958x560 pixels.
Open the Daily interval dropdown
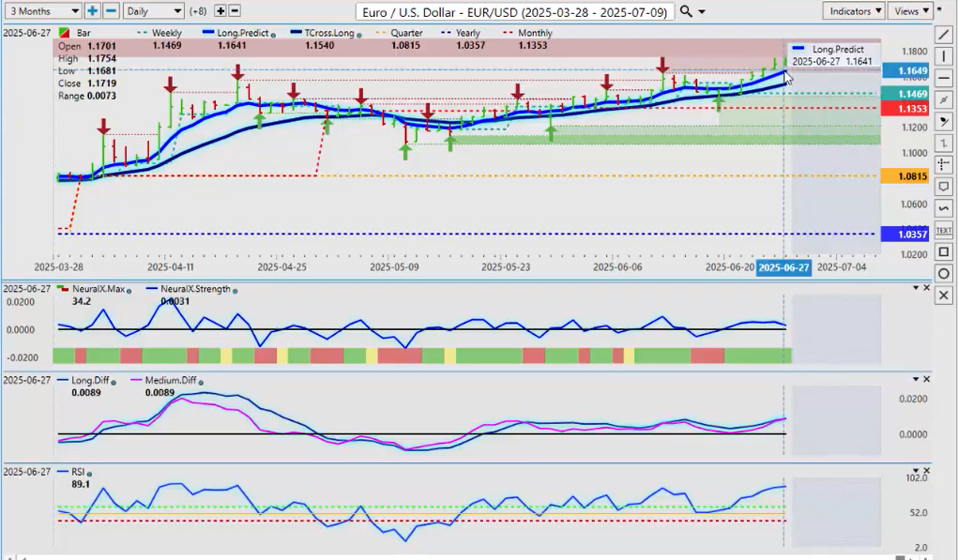(x=153, y=11)
